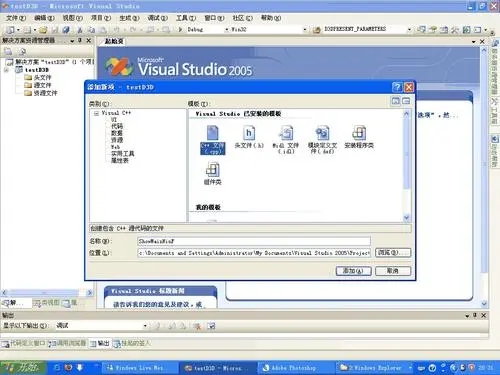Open the 文件(F) menu
500x375 pixels.
coord(16,18)
